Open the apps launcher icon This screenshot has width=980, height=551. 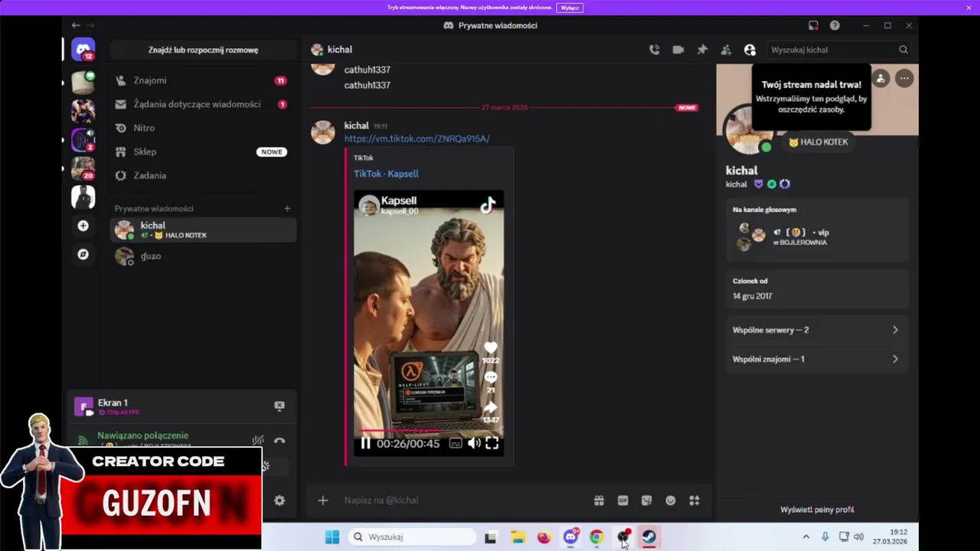pos(694,500)
